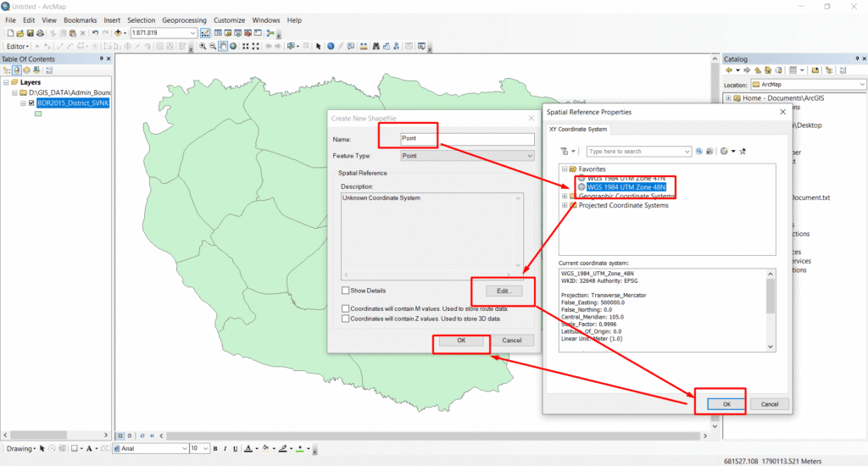This screenshot has width=868, height=466.
Task: Select the Measure tool icon
Action: pyautogui.click(x=364, y=46)
